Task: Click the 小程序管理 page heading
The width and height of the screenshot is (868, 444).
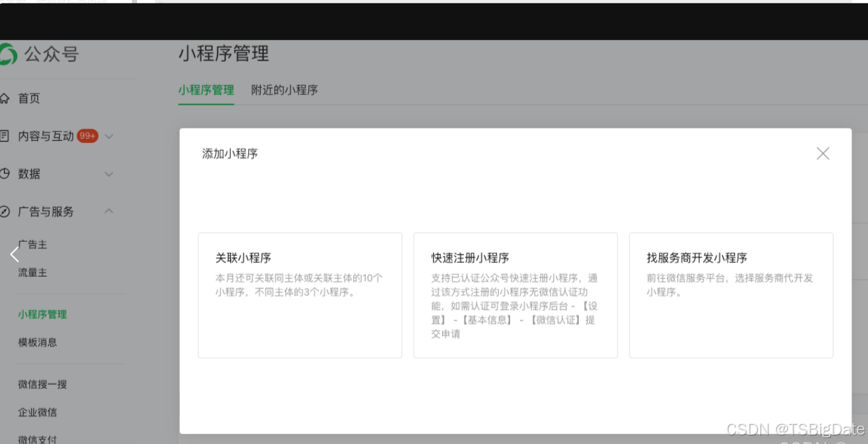Action: [223, 53]
